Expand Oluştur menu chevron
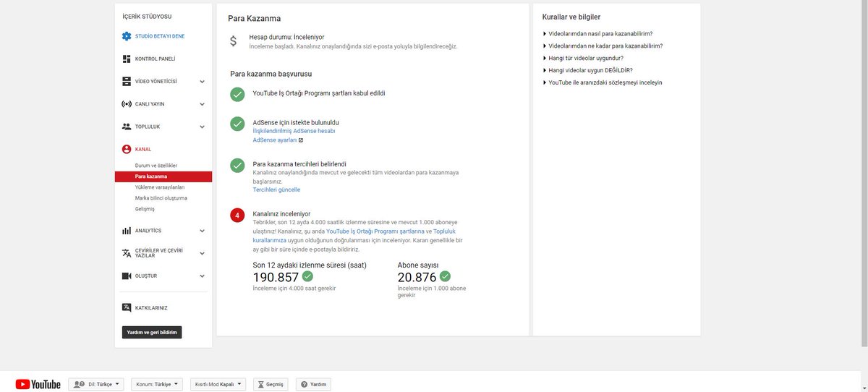Image resolution: width=868 pixels, height=392 pixels. [x=203, y=276]
